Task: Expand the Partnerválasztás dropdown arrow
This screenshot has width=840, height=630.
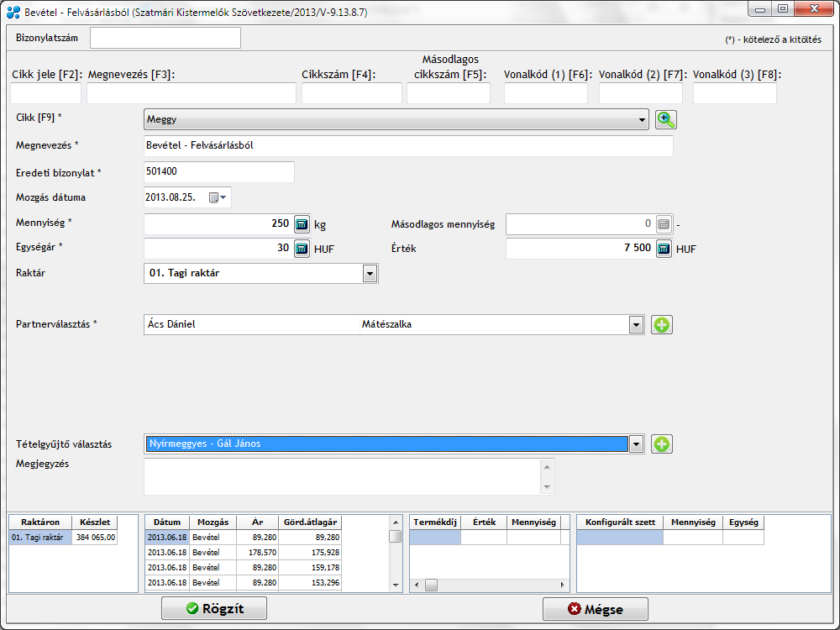Action: (x=636, y=324)
